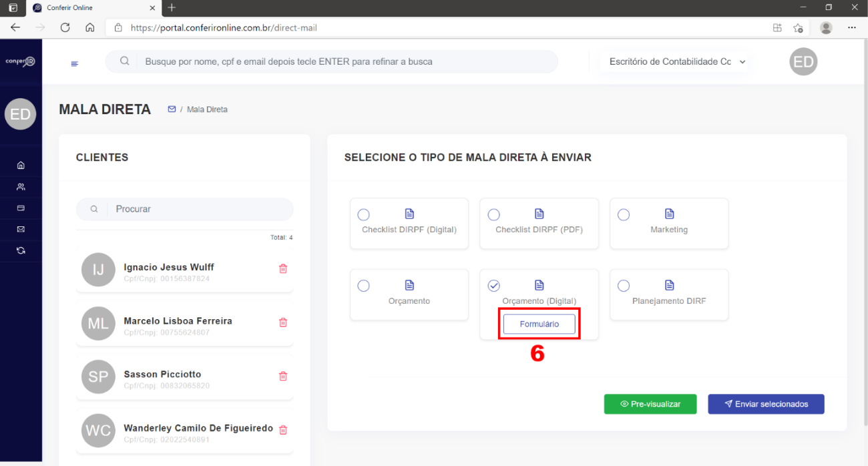Focus the top search by name field
This screenshot has width=868, height=466.
click(331, 61)
